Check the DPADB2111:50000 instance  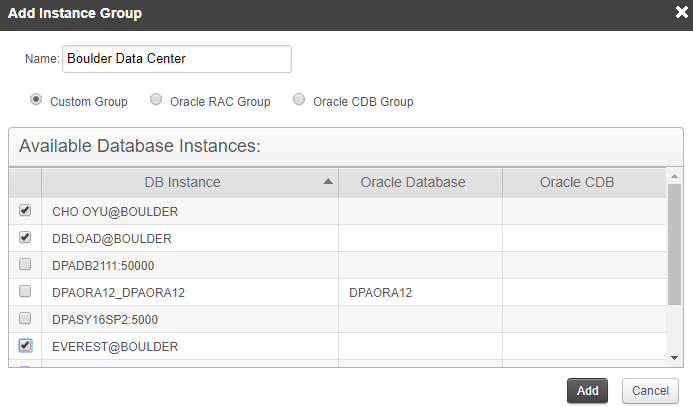point(25,265)
